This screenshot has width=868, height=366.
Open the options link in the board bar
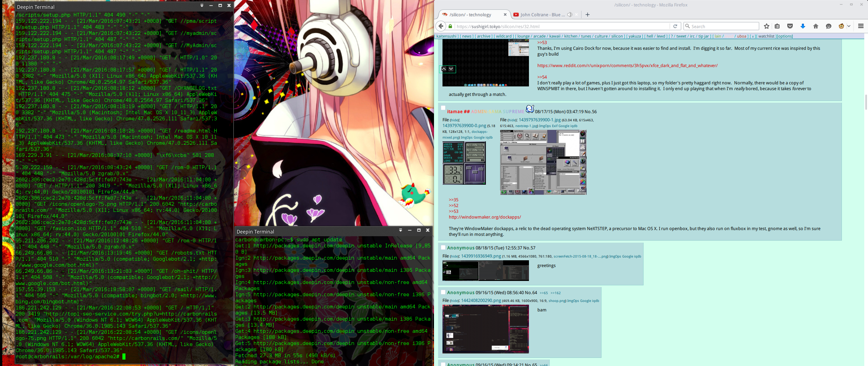[x=785, y=36]
